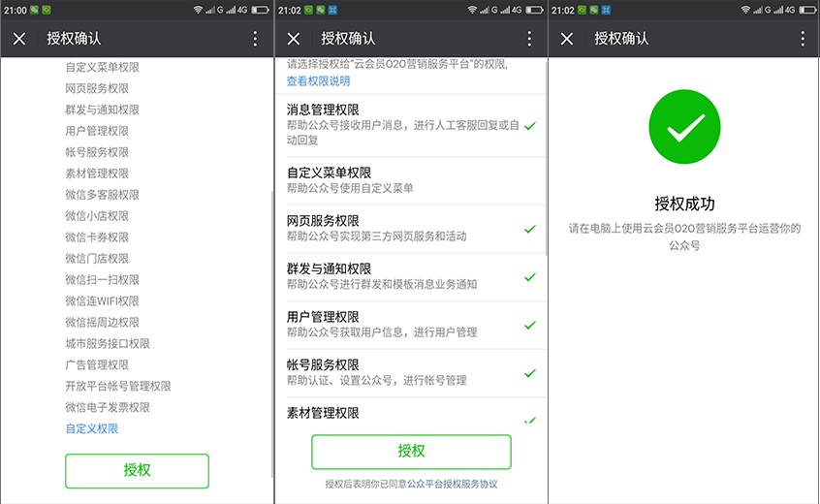
Task: Open the 自定义权限 link
Action: (x=92, y=428)
